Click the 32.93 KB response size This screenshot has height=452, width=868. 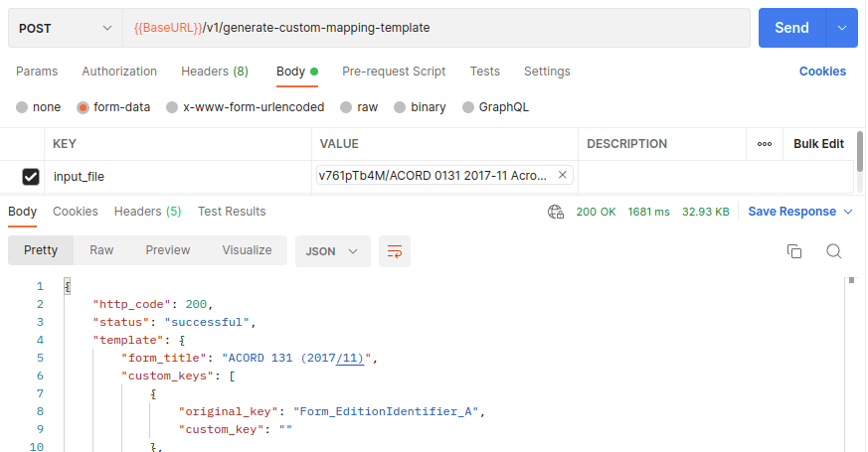point(705,212)
